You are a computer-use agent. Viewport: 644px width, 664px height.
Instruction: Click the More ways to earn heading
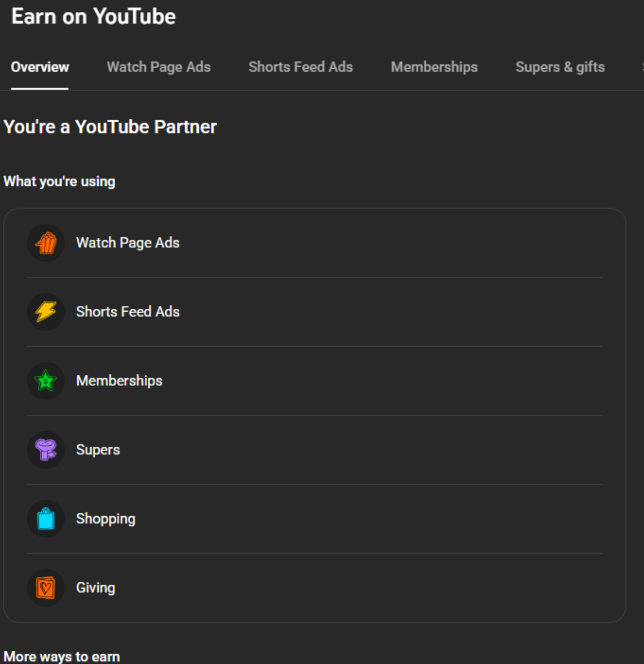coord(62,656)
